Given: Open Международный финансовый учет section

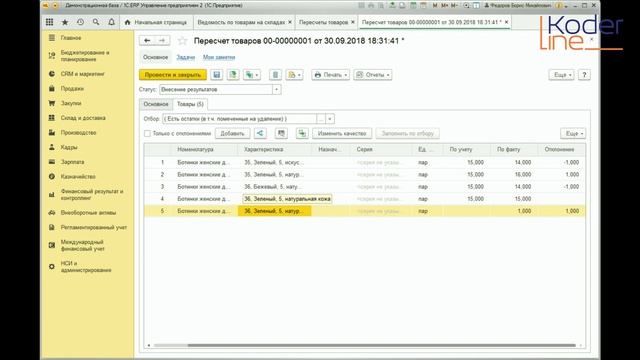Looking at the screenshot, I should [83, 245].
